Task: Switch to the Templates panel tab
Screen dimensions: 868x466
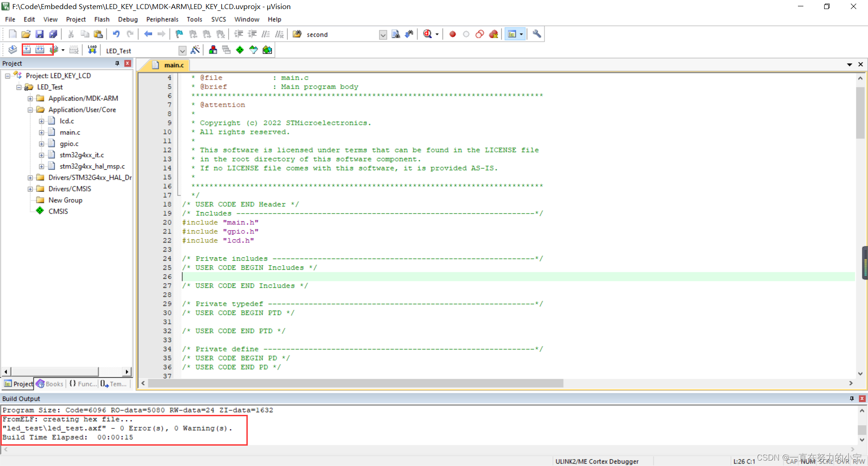Action: click(x=113, y=384)
